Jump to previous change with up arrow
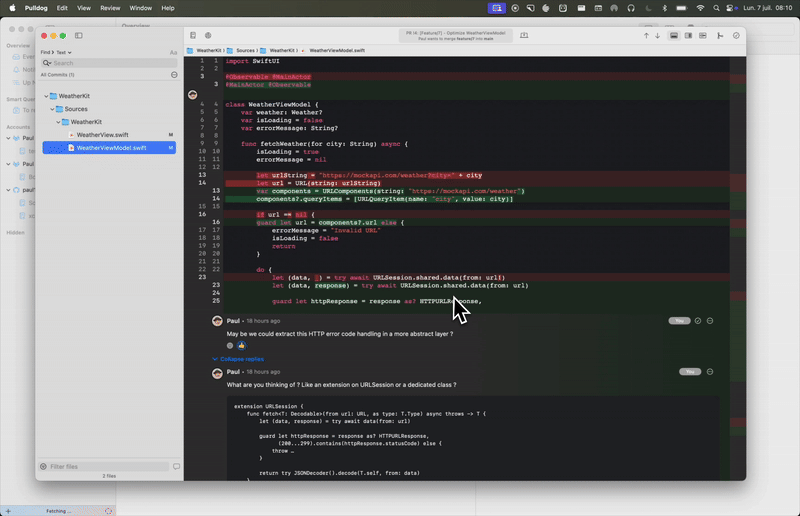The width and height of the screenshot is (800, 516). tap(646, 36)
